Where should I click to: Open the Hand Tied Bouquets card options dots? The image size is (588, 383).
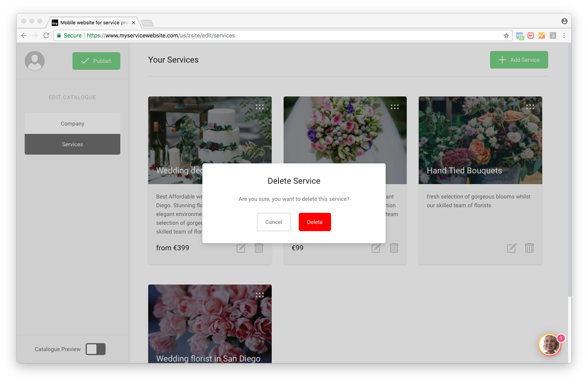tap(530, 107)
